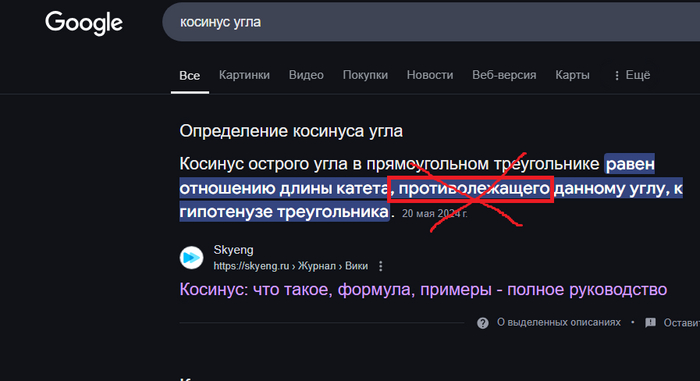Screen dimensions: 700x381
Task: Click the search field with косинус угла
Action: coord(431,22)
